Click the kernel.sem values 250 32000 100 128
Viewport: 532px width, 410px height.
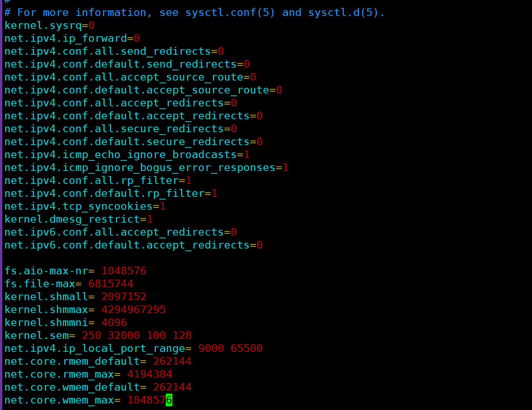pyautogui.click(x=137, y=336)
